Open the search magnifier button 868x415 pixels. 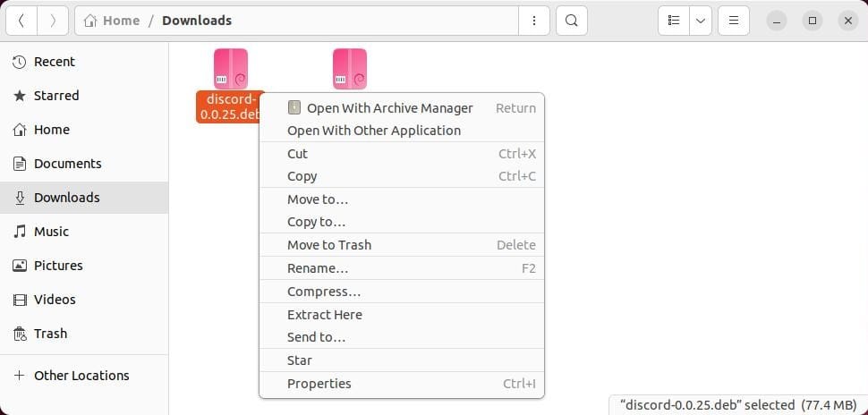(x=572, y=21)
